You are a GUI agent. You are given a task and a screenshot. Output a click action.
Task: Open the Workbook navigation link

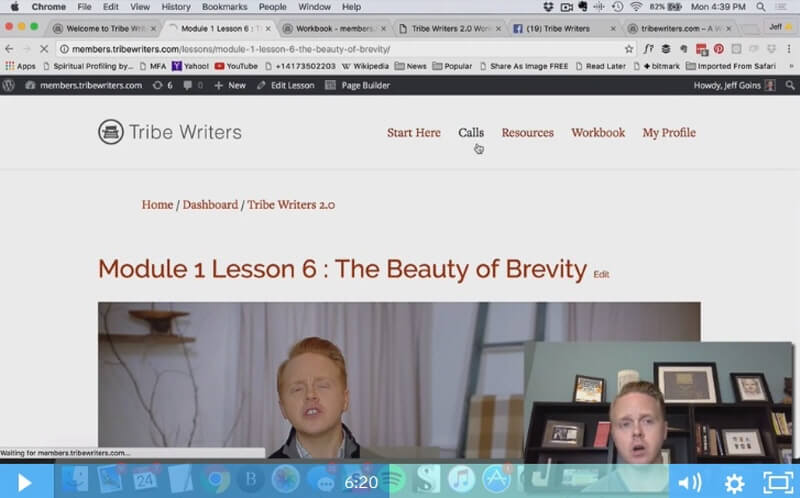(x=598, y=133)
